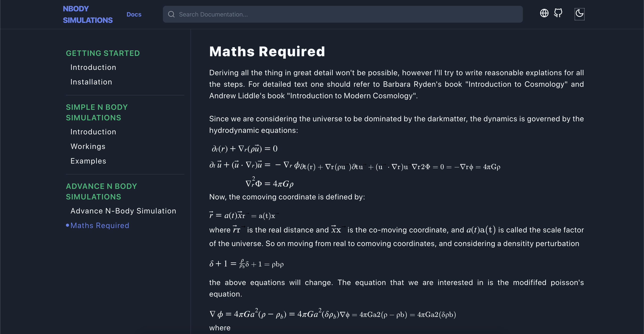Click the globe language icon
This screenshot has height=334, width=644.
click(544, 13)
